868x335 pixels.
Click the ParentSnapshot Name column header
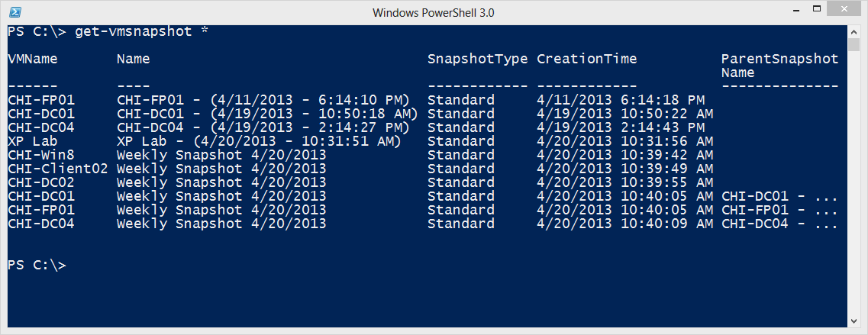[x=780, y=66]
